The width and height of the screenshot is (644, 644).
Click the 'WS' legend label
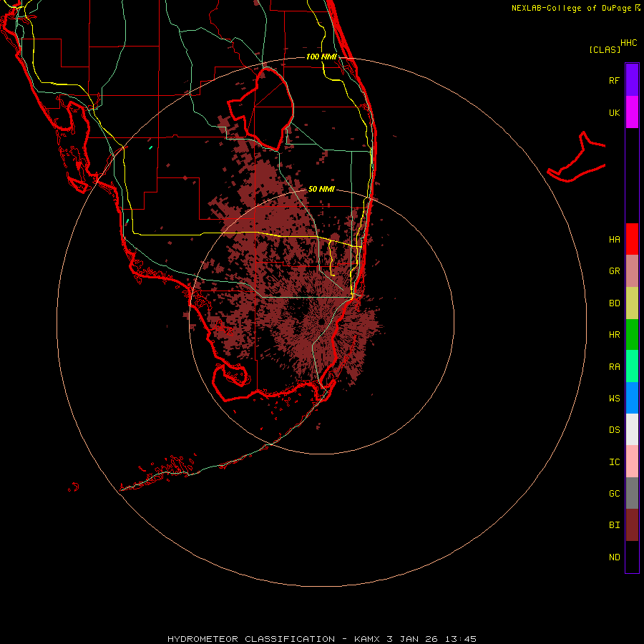pyautogui.click(x=614, y=398)
